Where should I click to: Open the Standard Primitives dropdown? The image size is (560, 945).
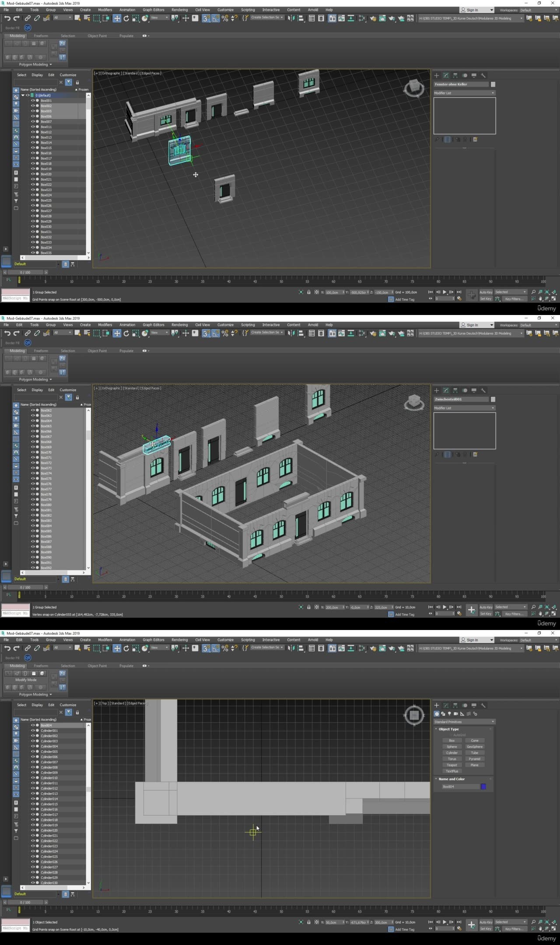(464, 722)
